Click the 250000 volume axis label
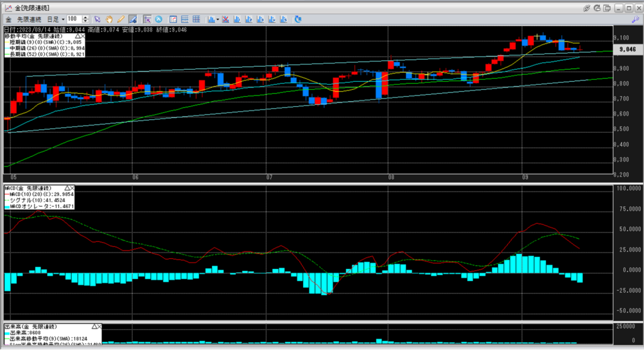The image size is (644, 350). coord(626,327)
